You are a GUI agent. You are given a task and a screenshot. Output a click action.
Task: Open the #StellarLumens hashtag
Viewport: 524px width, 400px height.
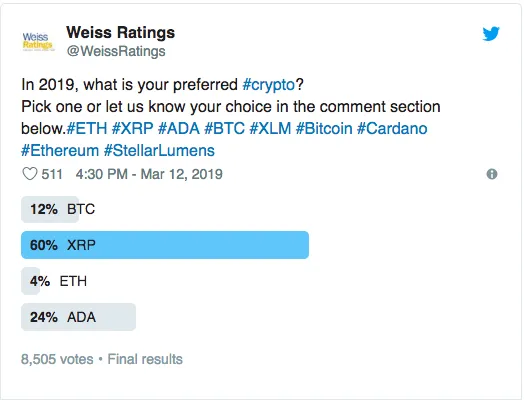[x=159, y=151]
